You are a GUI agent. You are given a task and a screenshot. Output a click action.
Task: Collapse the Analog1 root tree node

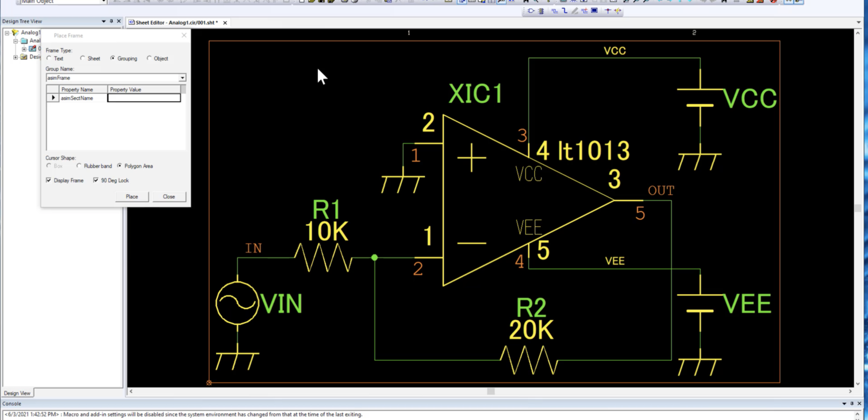7,33
